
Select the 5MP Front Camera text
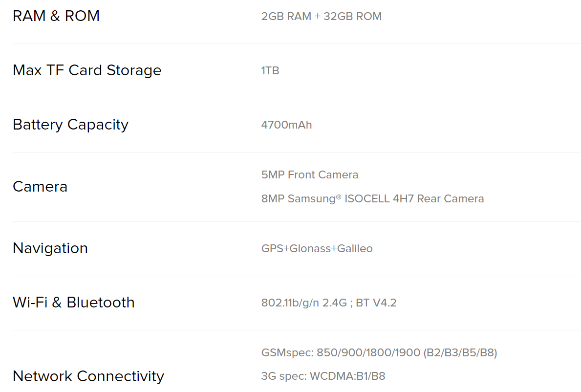(x=310, y=174)
